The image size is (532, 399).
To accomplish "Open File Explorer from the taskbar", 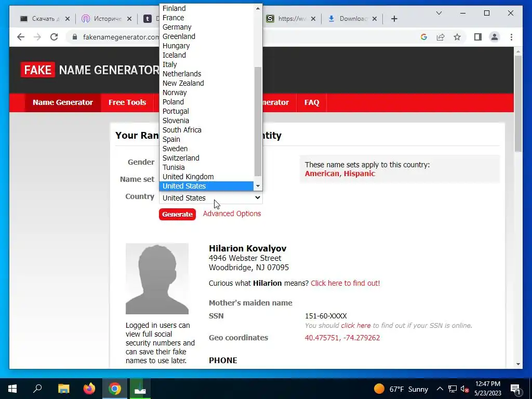I will pyautogui.click(x=63, y=389).
